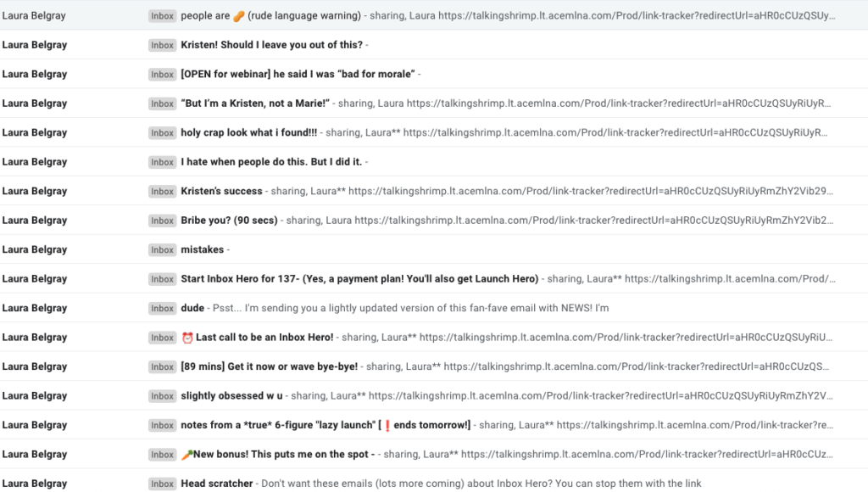
Task: Open the "[OPEN for webinar]" email
Action: 297,75
